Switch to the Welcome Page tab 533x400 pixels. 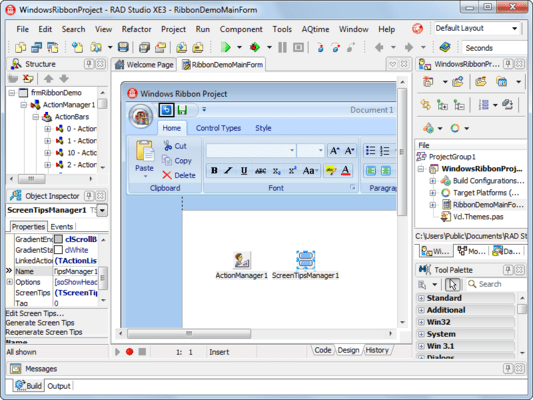(144, 64)
